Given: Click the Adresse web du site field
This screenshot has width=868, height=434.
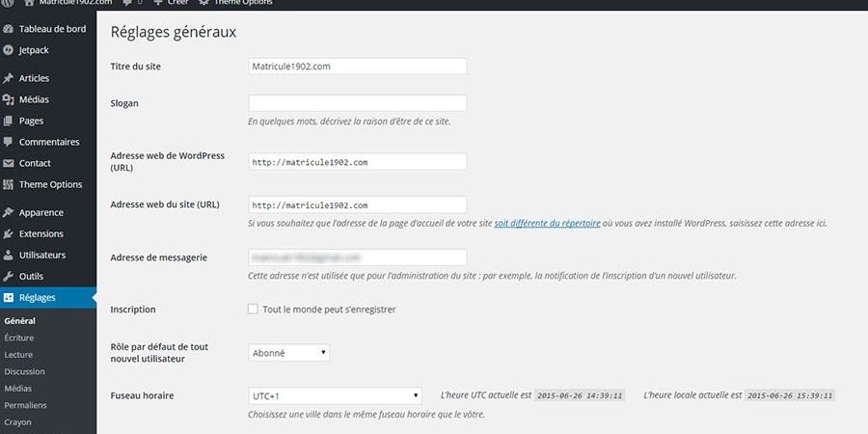Looking at the screenshot, I should (358, 204).
